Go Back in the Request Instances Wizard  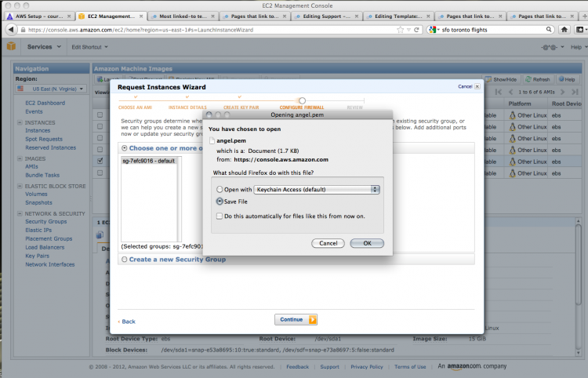127,322
